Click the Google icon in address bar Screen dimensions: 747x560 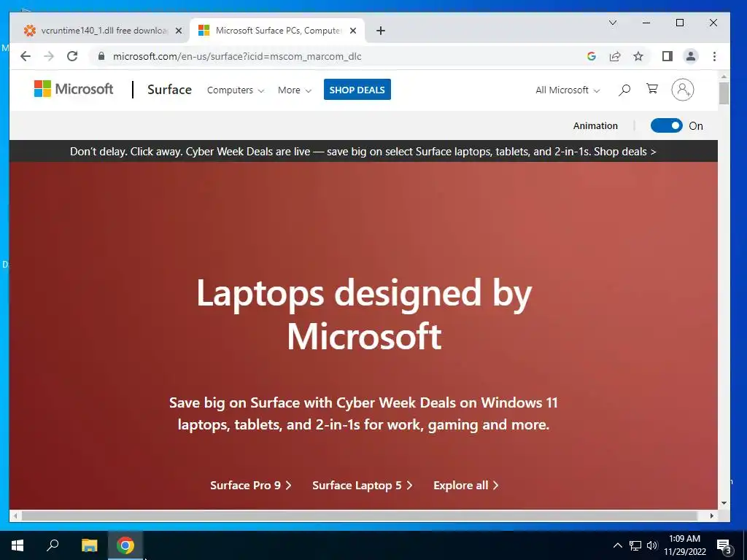coord(591,56)
